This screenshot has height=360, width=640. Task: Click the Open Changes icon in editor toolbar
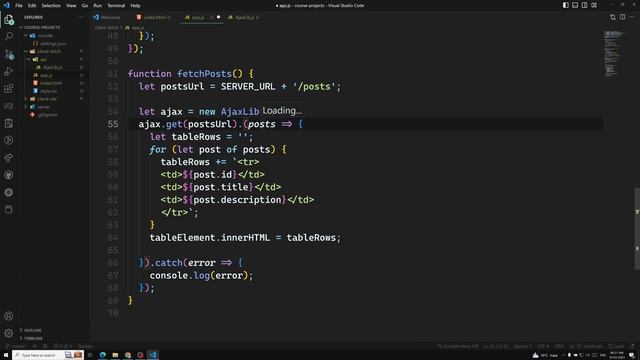tap(613, 17)
